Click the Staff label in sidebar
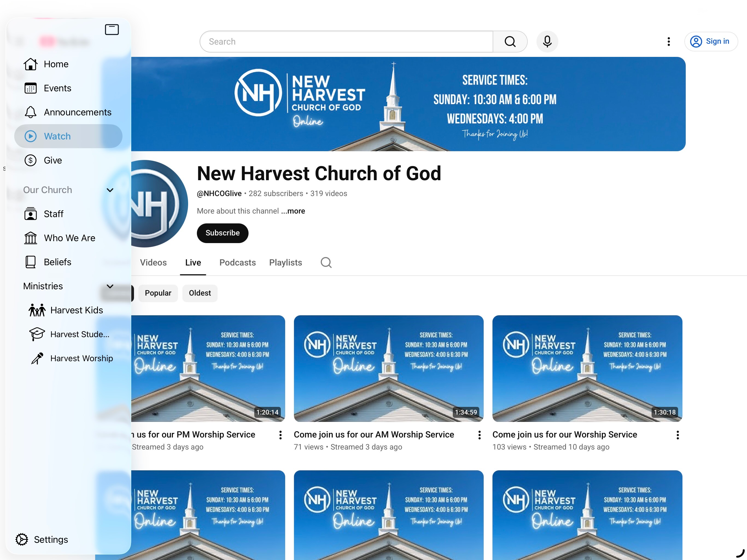Image resolution: width=747 pixels, height=560 pixels. [x=54, y=214]
